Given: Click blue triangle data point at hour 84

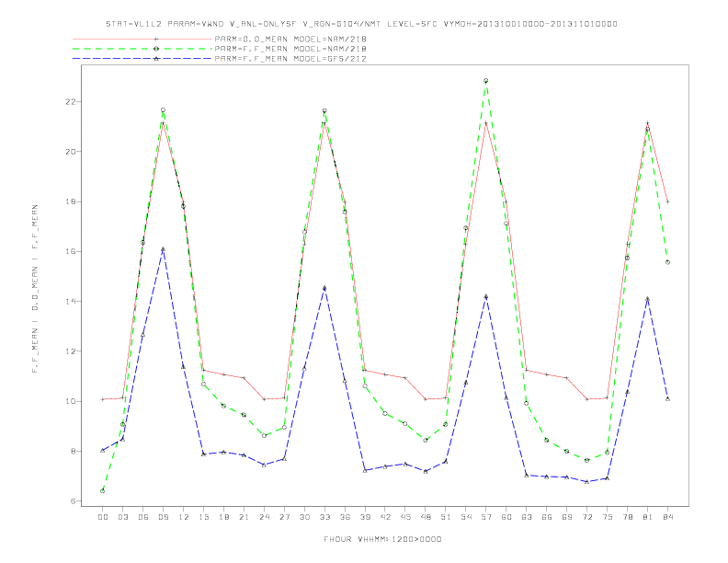Looking at the screenshot, I should (x=667, y=399).
